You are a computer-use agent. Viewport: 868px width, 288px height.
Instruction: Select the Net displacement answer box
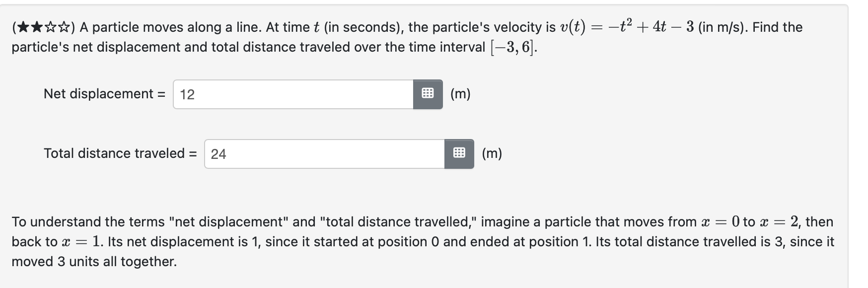point(293,94)
